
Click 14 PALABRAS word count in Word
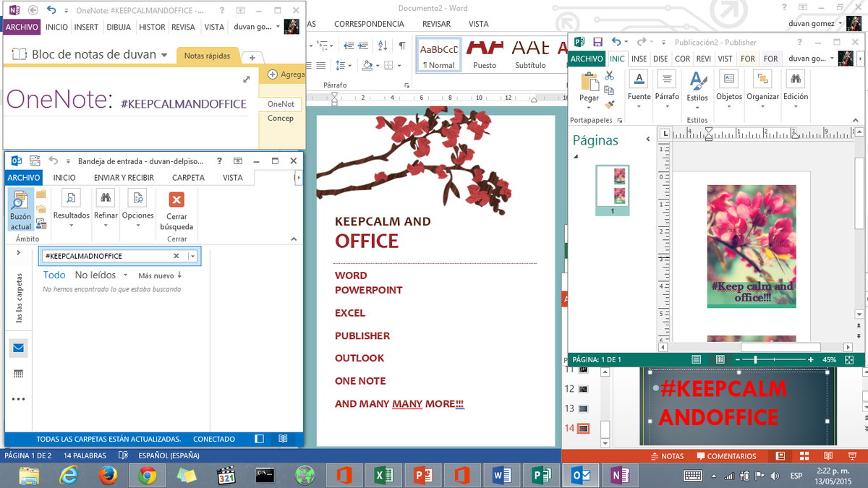coord(85,456)
